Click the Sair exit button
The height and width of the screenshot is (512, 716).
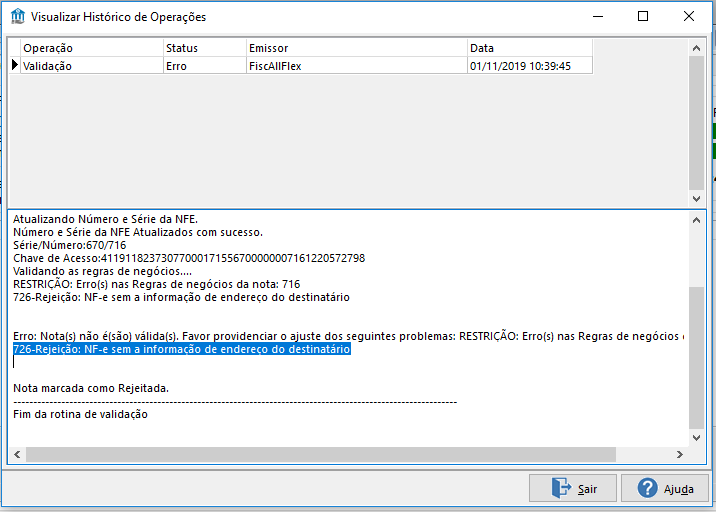573,488
